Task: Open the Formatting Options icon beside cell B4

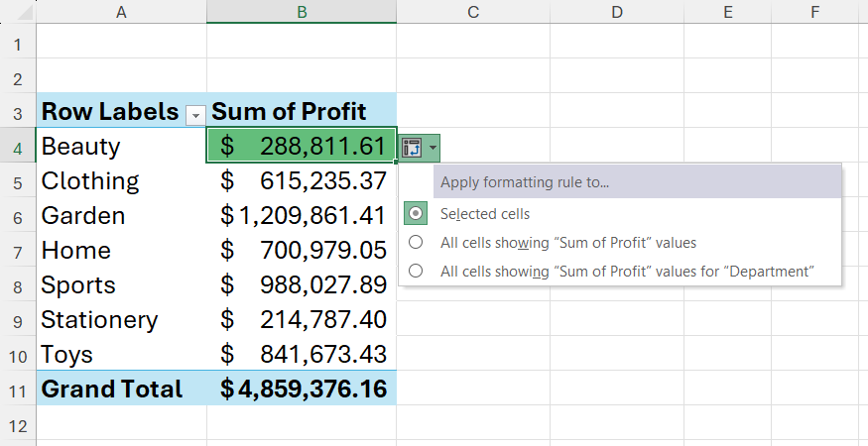Action: [419, 148]
